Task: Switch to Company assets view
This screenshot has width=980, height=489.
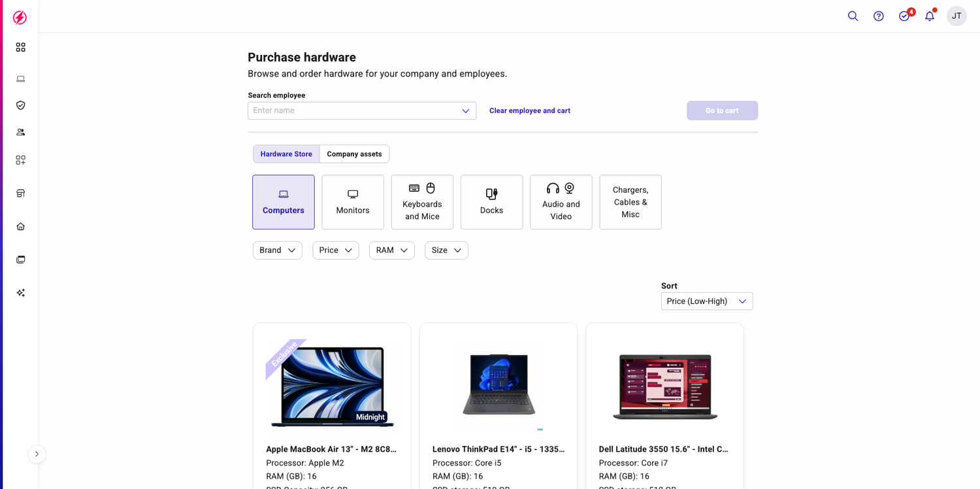Action: click(x=354, y=154)
